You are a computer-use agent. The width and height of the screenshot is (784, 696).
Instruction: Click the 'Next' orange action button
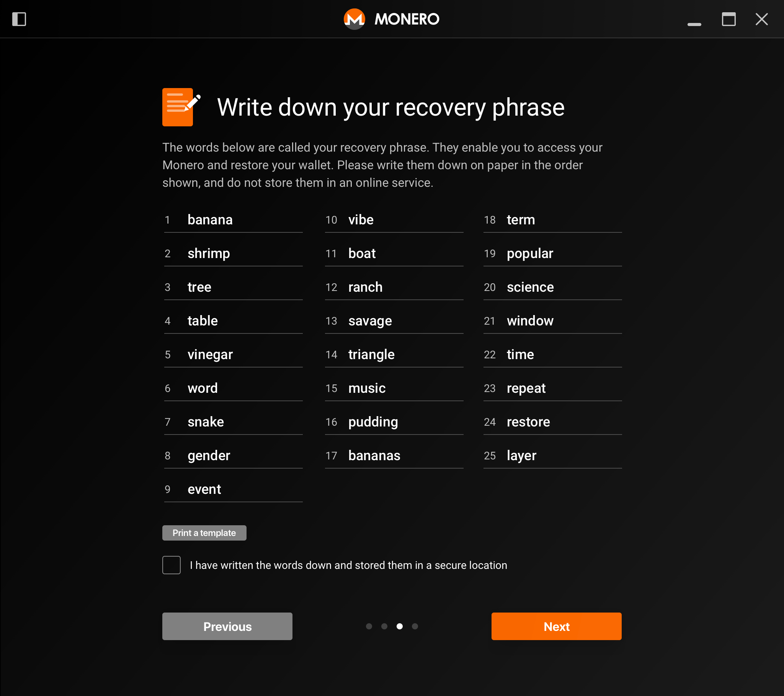coord(556,626)
